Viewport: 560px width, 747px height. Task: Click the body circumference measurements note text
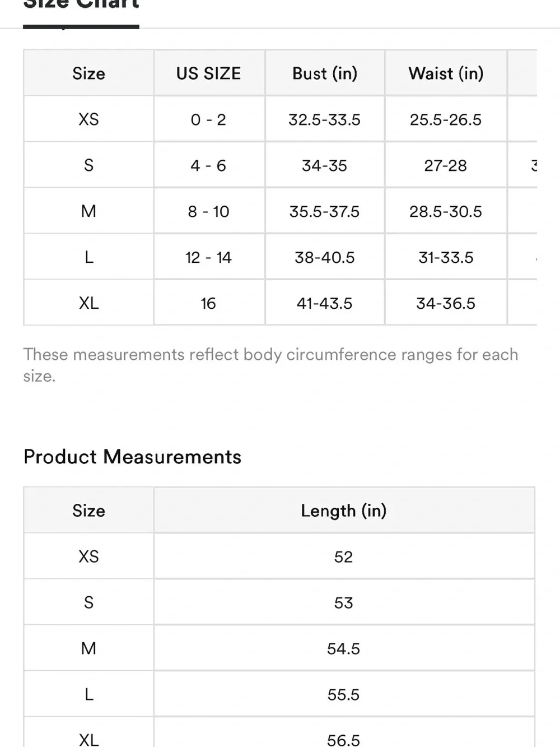tap(270, 365)
